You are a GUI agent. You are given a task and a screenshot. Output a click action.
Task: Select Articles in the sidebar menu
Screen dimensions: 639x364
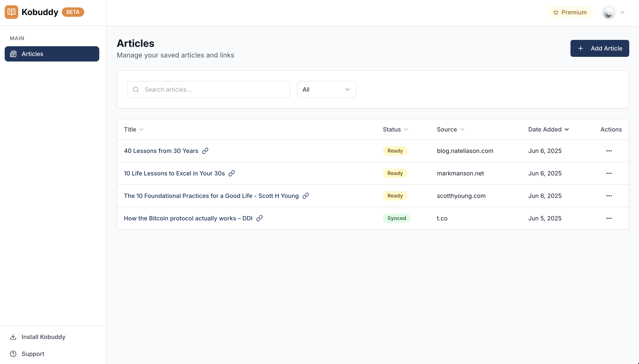[33, 54]
